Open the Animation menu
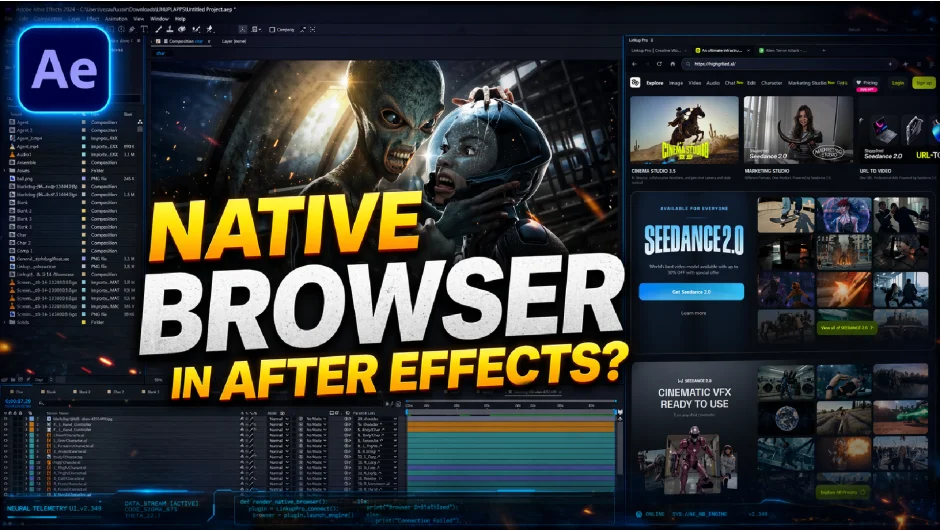Image resolution: width=940 pixels, height=530 pixels. (116, 19)
